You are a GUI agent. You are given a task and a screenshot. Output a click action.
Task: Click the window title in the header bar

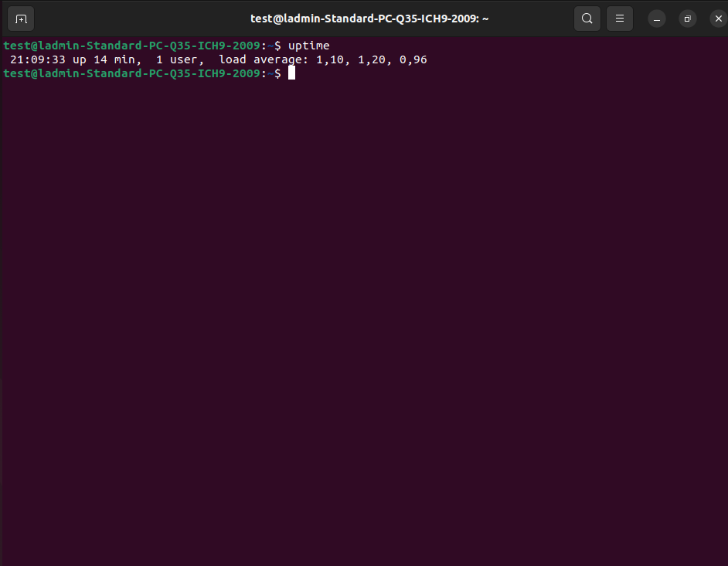click(368, 18)
